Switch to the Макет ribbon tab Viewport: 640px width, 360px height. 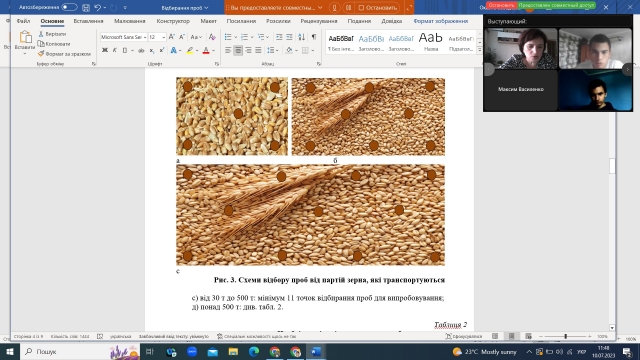(x=208, y=21)
